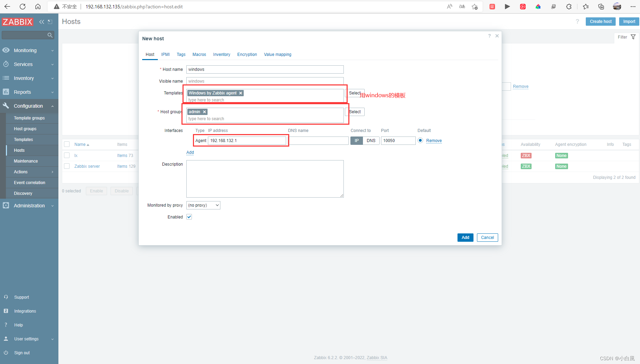640x364 pixels.
Task: Close the New host dialog
Action: pos(497,36)
